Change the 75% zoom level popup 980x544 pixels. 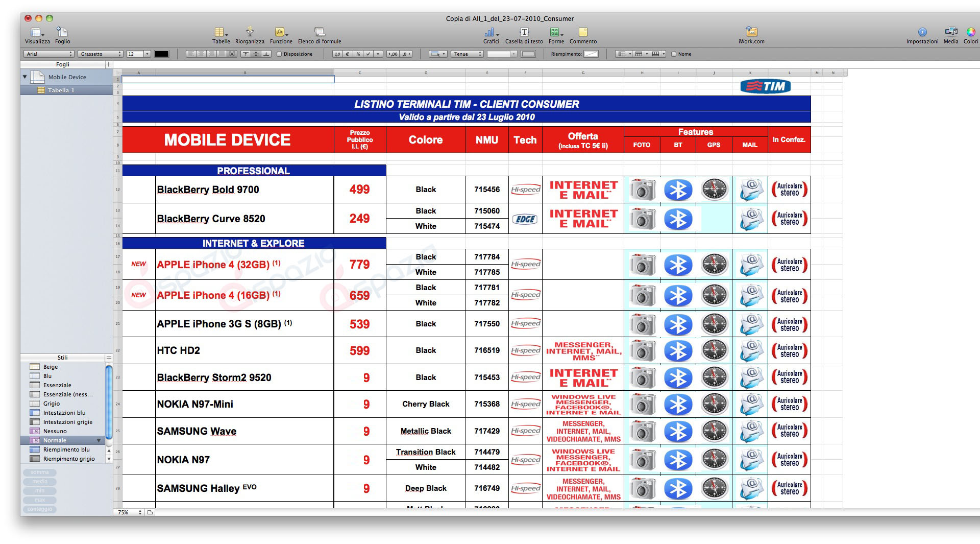130,512
